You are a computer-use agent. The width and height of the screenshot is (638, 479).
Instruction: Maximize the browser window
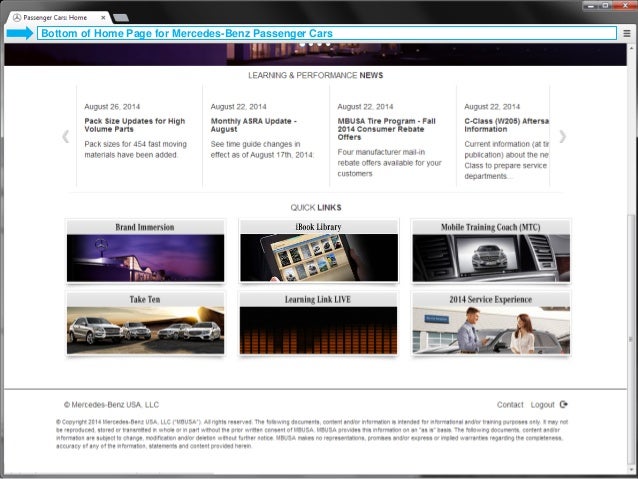pyautogui.click(x=605, y=5)
